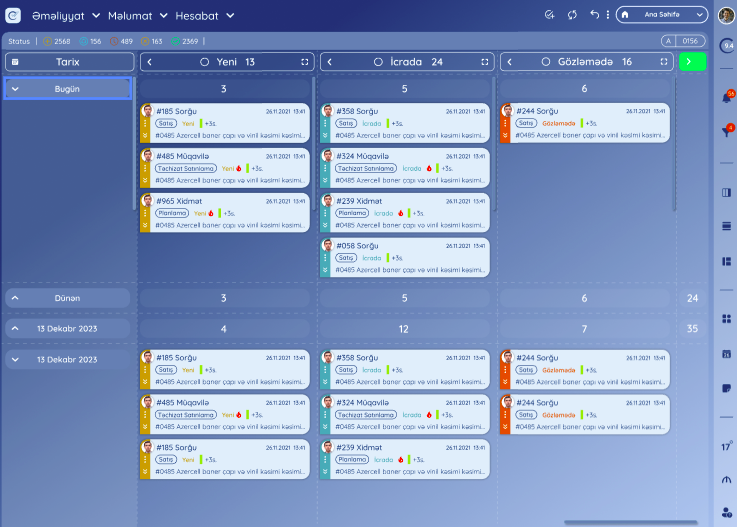Open the user profile avatar
The width and height of the screenshot is (737, 527).
click(x=726, y=15)
